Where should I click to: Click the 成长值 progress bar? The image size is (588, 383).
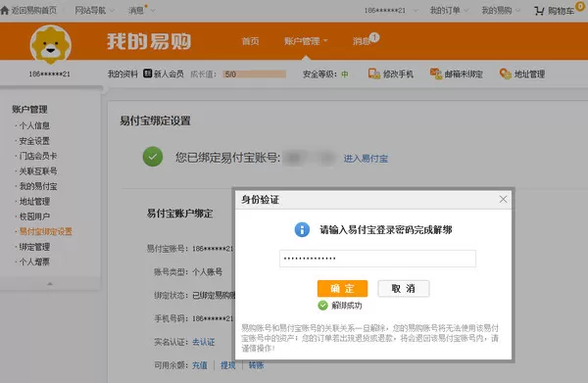(x=254, y=74)
